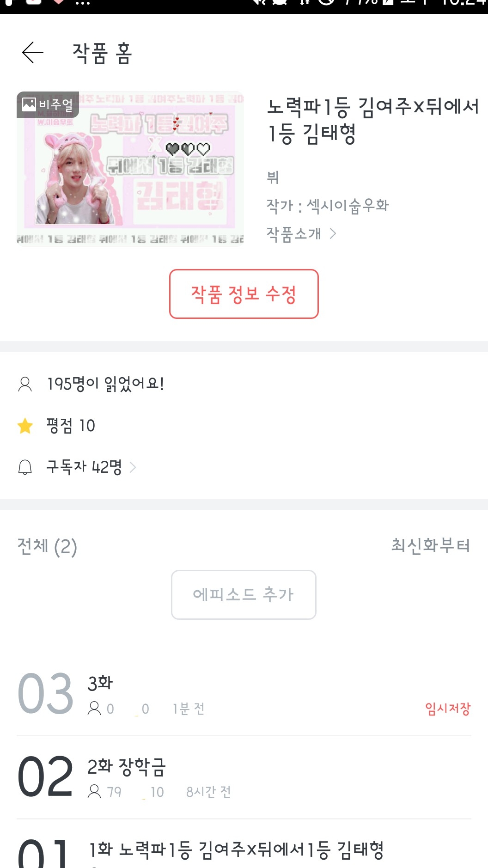Tap the reader count person icon
The height and width of the screenshot is (868, 488).
(25, 384)
